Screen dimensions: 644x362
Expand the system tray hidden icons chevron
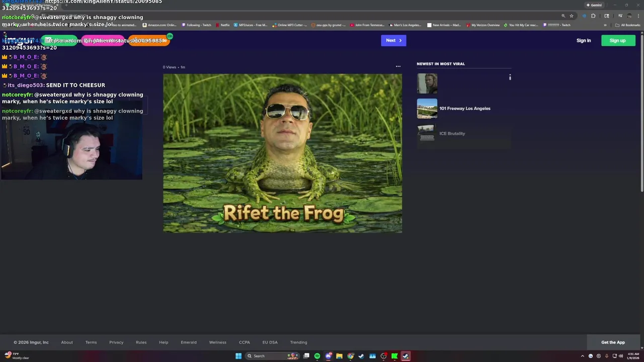pyautogui.click(x=583, y=356)
